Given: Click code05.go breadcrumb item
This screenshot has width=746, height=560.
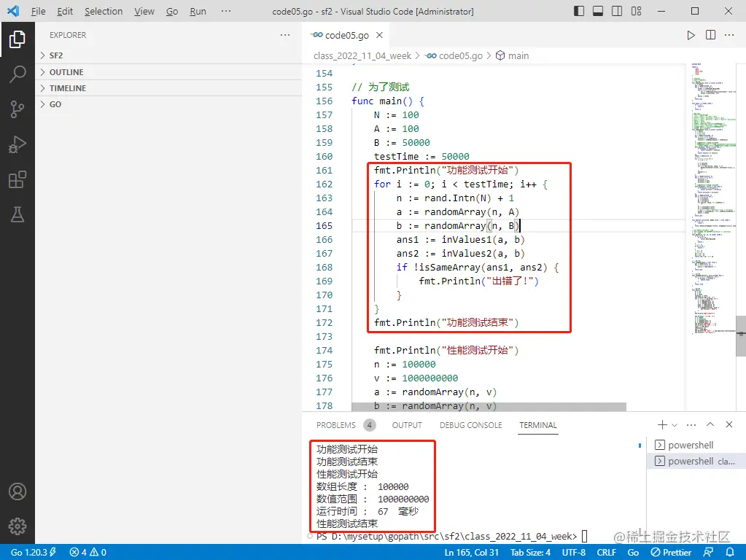Looking at the screenshot, I should pyautogui.click(x=455, y=55).
